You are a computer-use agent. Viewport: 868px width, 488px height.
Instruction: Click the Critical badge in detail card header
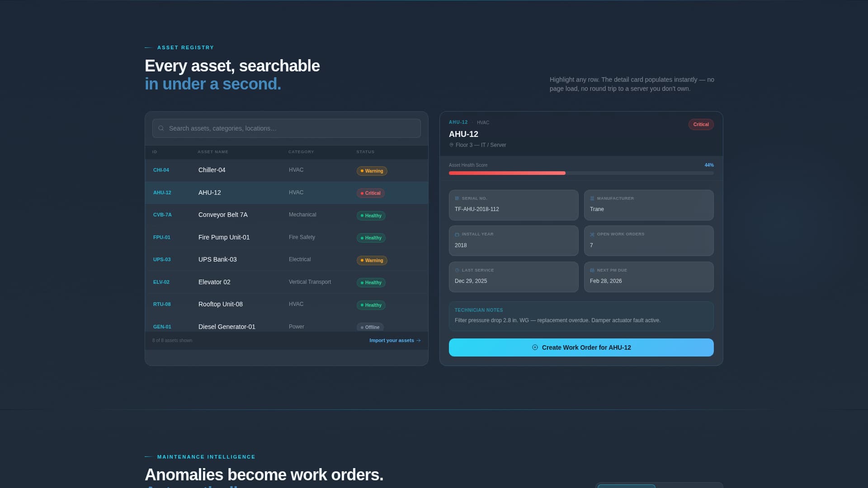click(701, 125)
